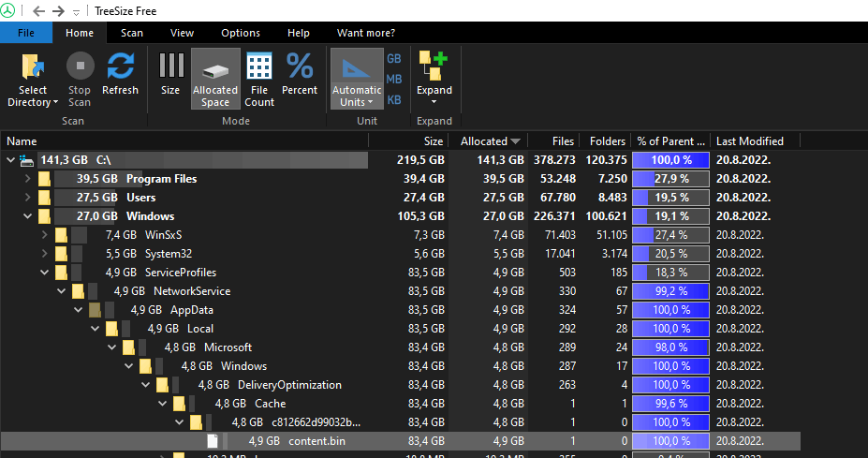
Task: Refresh the scan results
Action: tap(120, 74)
